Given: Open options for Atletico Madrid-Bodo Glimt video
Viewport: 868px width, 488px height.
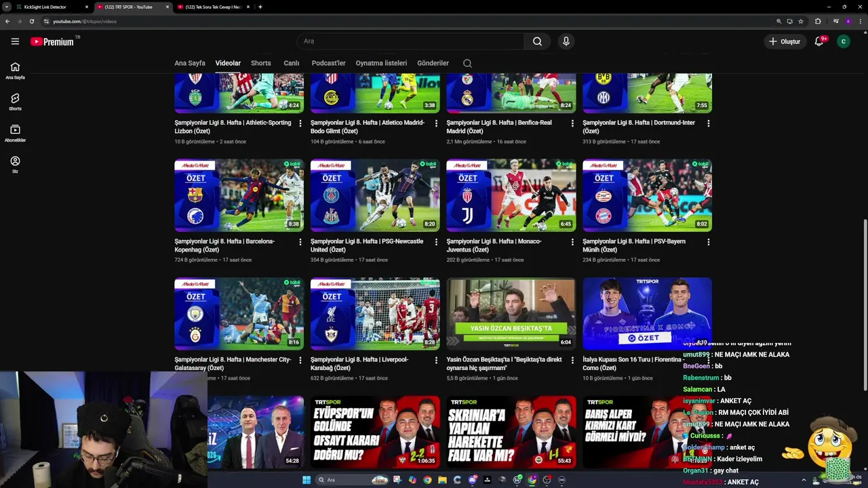Looking at the screenshot, I should pos(436,123).
